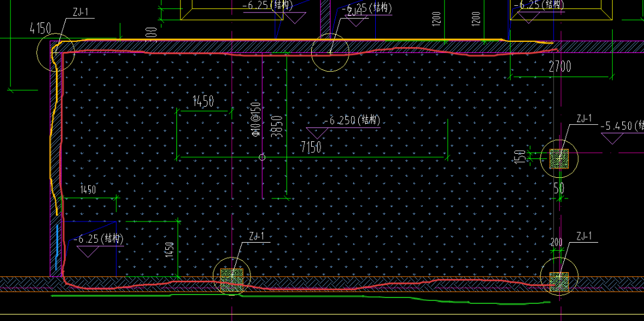
Task: Pick the column square beside the 150 dimension
Action: coord(559,159)
